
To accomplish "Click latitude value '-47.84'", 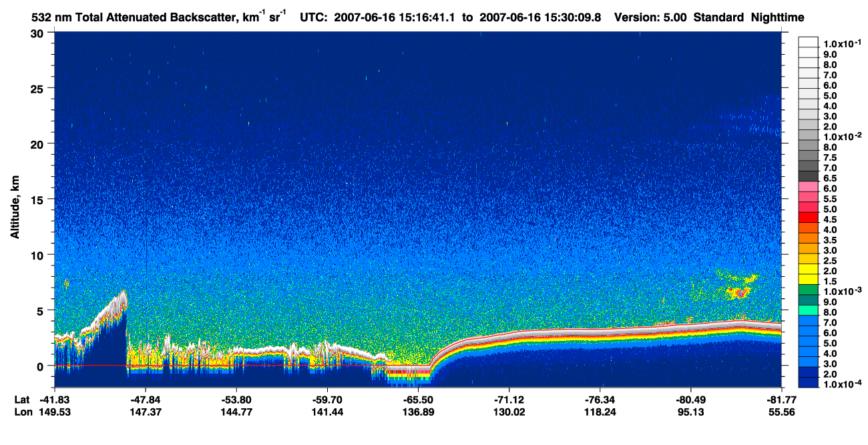I will 146,399.
